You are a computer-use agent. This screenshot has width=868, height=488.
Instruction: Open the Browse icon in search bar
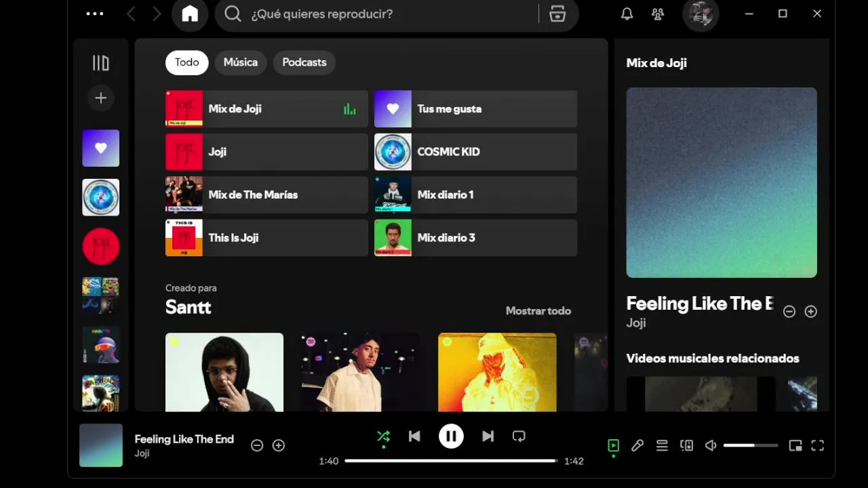pyautogui.click(x=557, y=14)
